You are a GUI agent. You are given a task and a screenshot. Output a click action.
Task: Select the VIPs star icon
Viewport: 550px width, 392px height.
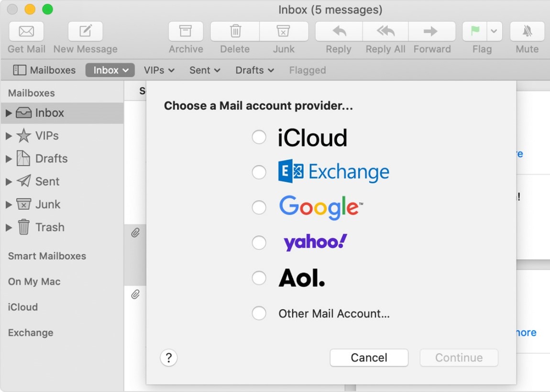23,136
